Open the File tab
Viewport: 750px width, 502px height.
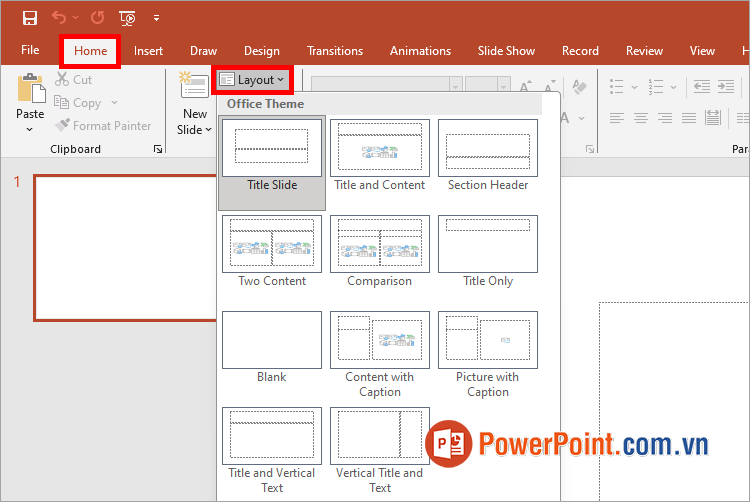point(30,50)
